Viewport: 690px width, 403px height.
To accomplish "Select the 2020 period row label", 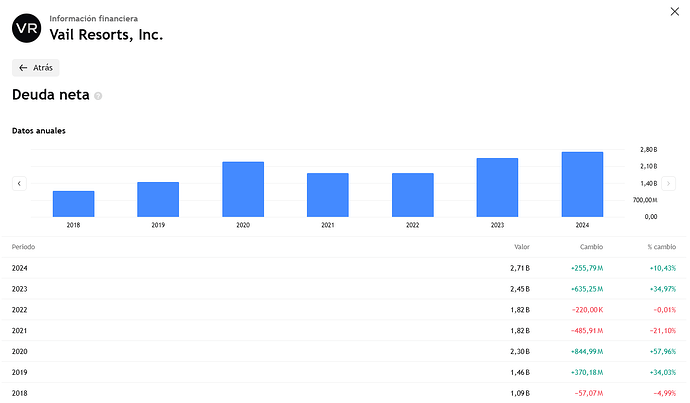I will [x=19, y=352].
